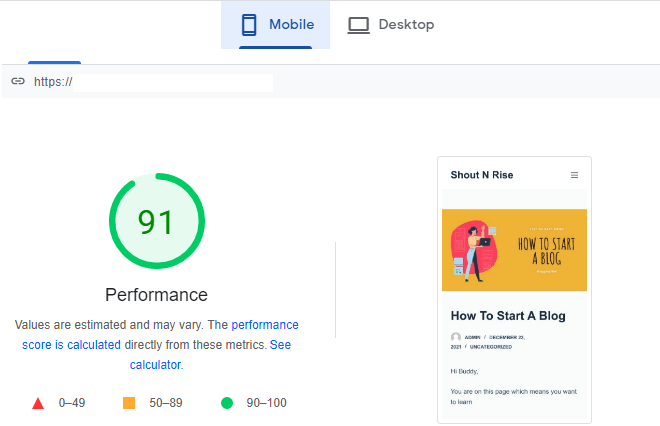660x426 pixels.
Task: Click the mobile phone icon
Action: (249, 25)
